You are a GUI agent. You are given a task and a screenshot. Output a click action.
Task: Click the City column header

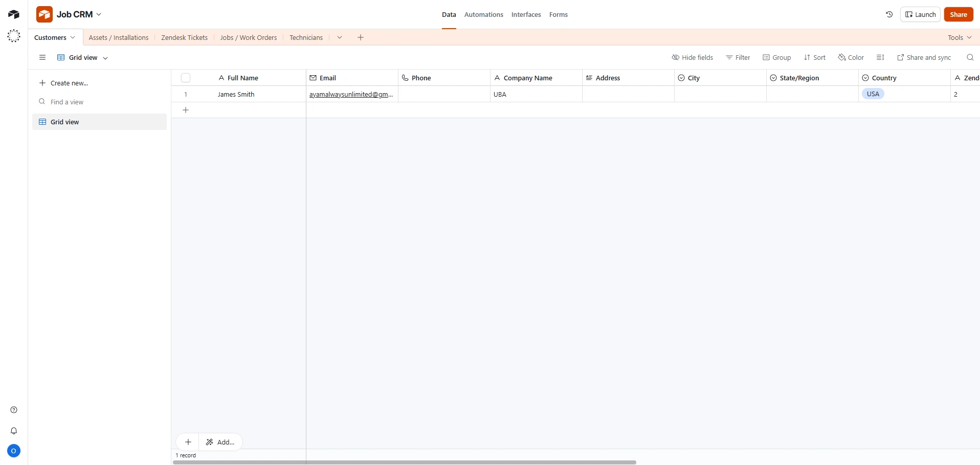click(x=720, y=78)
